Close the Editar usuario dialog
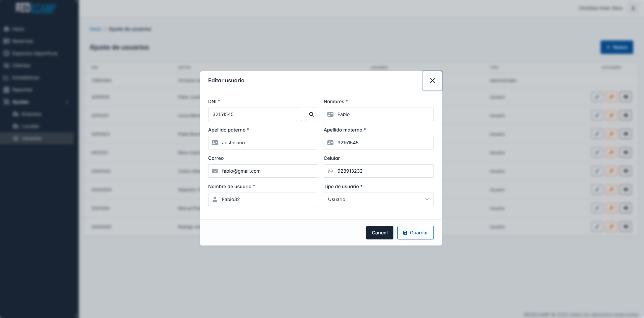The width and height of the screenshot is (644, 318). [432, 81]
